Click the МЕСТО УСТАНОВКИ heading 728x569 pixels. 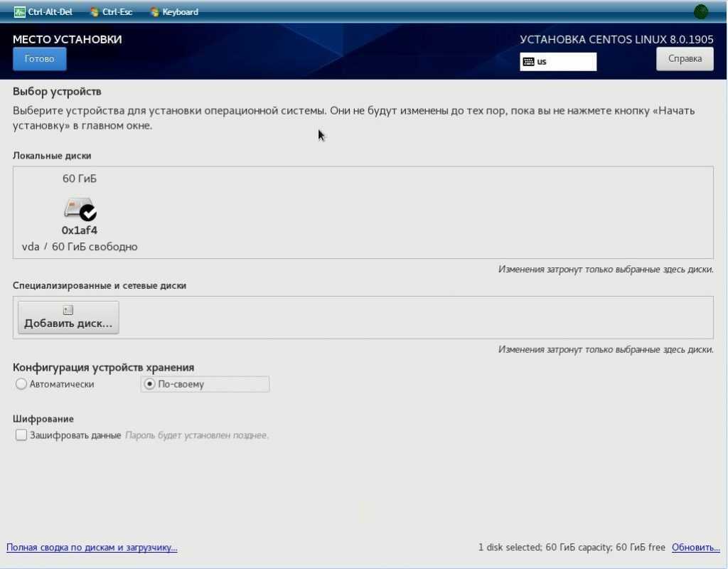click(x=68, y=40)
